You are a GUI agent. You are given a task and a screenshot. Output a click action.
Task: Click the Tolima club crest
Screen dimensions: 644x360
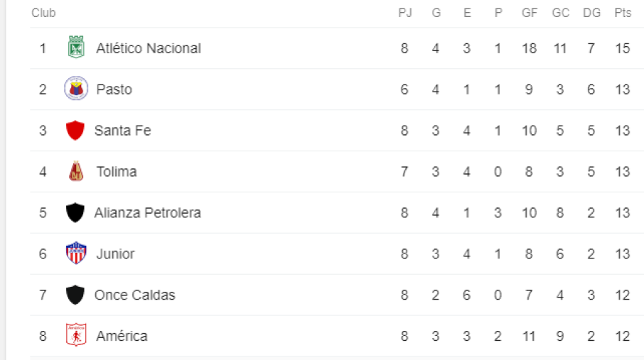(x=76, y=171)
